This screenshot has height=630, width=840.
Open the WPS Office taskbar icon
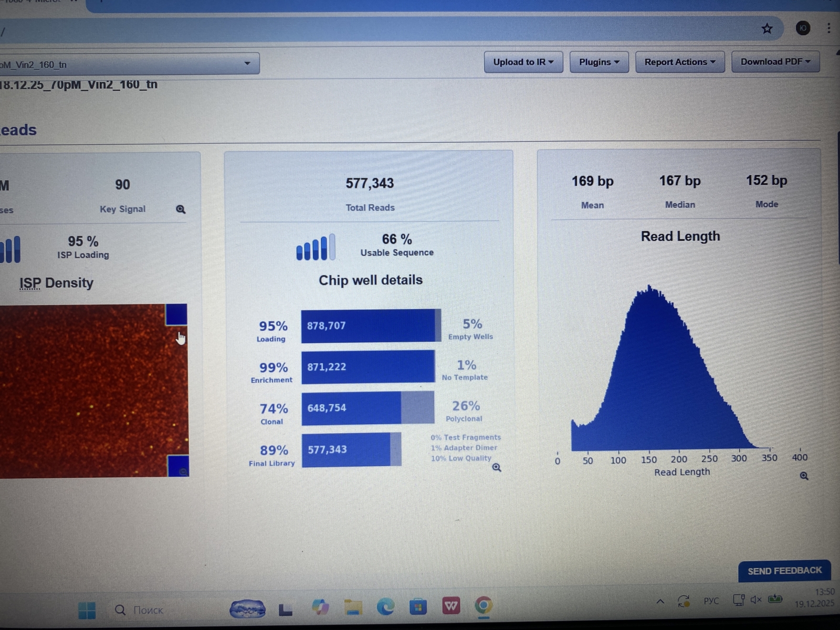click(451, 607)
